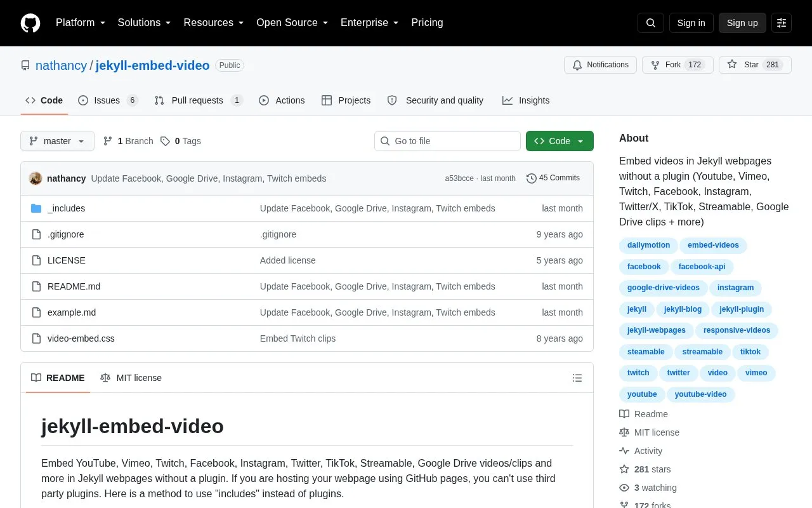Click the Star icon
Viewport: 812px width, 508px height.
tap(732, 65)
